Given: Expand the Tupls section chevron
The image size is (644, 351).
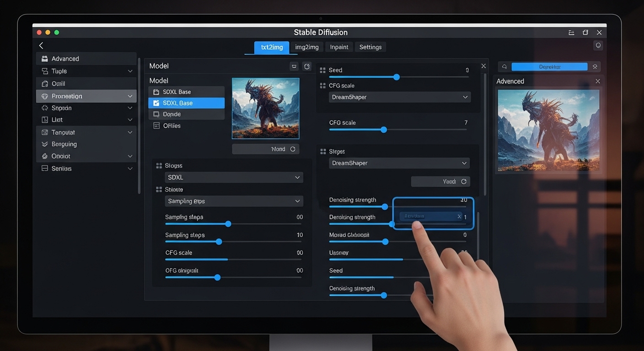Looking at the screenshot, I should click(x=130, y=71).
